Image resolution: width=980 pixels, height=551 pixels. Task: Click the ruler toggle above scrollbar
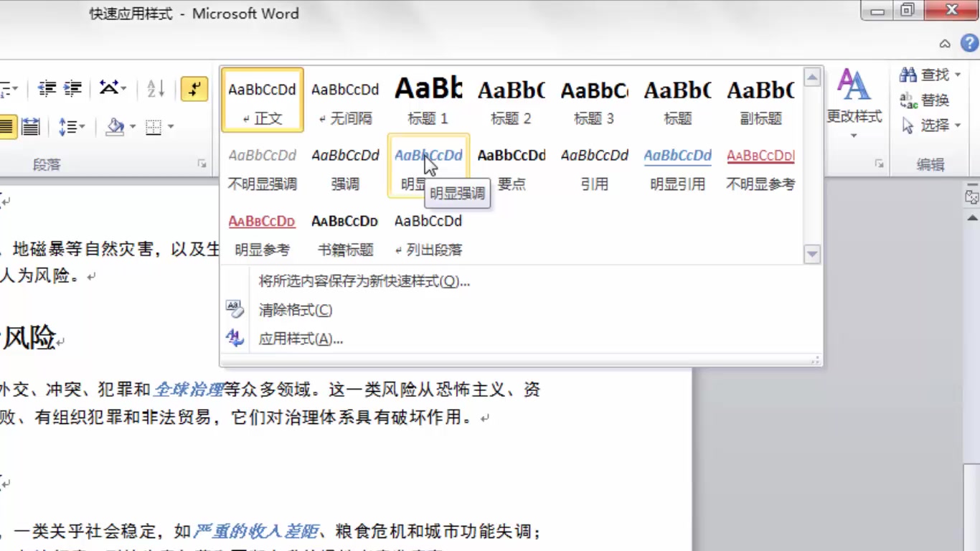[x=971, y=197]
